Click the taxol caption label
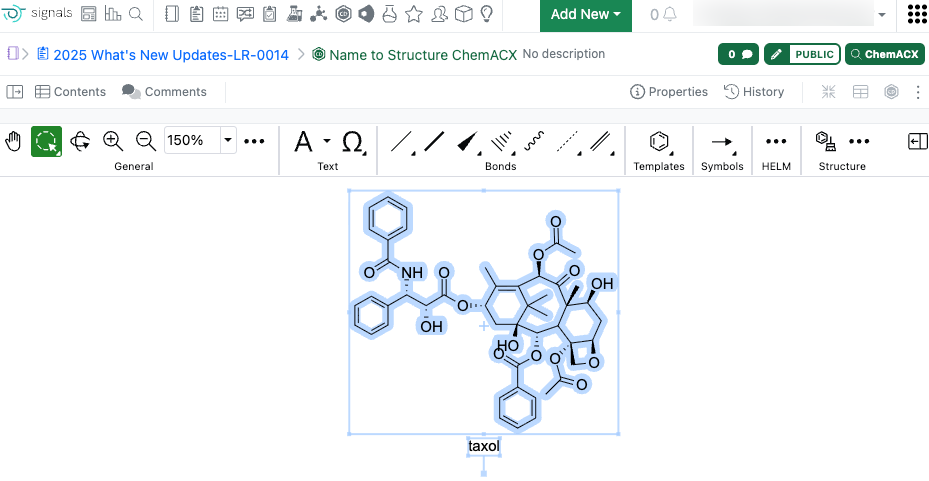The image size is (929, 481). click(x=484, y=446)
